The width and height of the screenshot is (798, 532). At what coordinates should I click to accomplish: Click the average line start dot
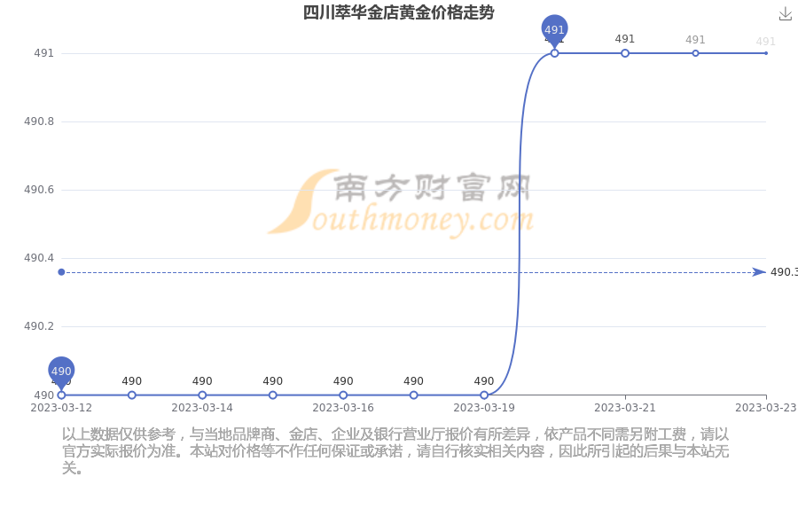(x=61, y=272)
